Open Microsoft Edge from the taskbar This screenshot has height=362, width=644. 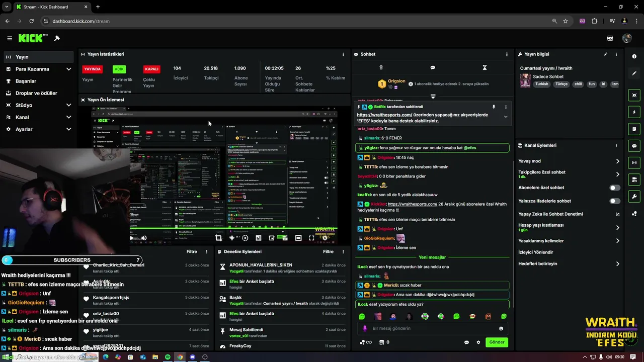tap(105, 357)
